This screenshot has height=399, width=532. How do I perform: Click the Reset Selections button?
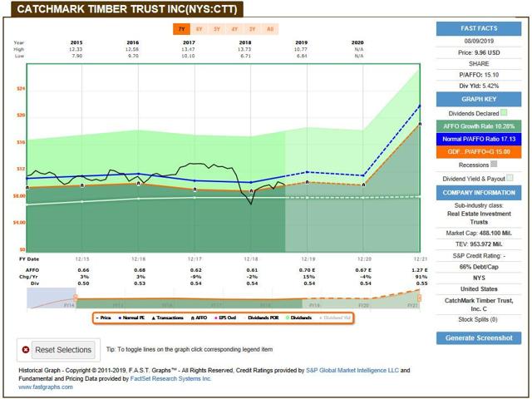tap(63, 350)
